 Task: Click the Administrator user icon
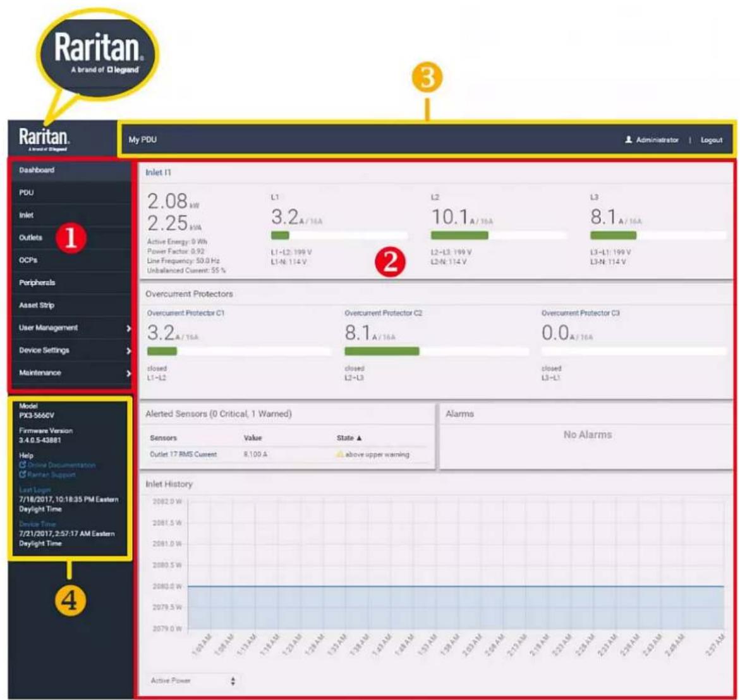pos(629,140)
